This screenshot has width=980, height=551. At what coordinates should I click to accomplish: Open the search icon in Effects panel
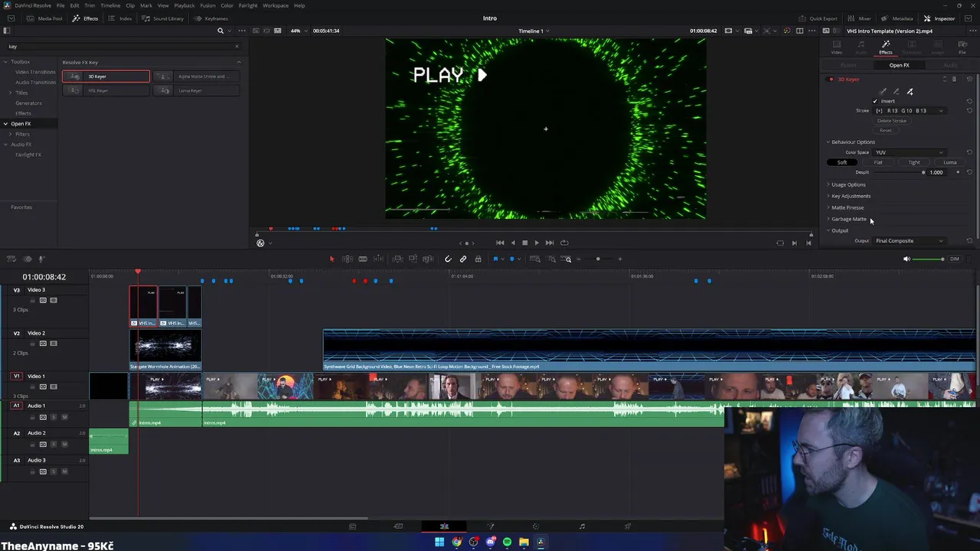(220, 31)
